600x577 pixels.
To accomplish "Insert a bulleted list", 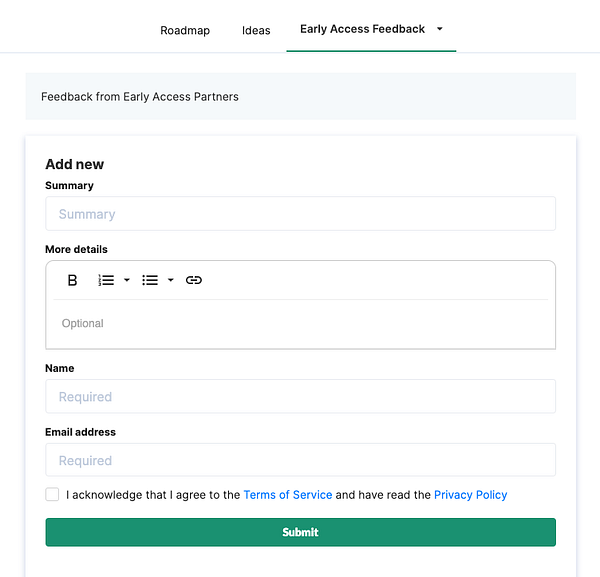I will 150,280.
